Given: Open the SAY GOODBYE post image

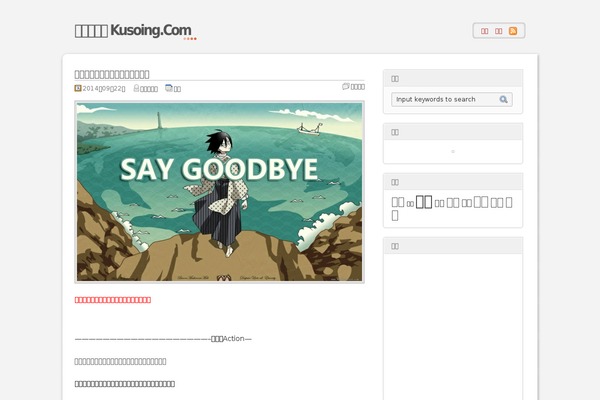Looking at the screenshot, I should [219, 192].
